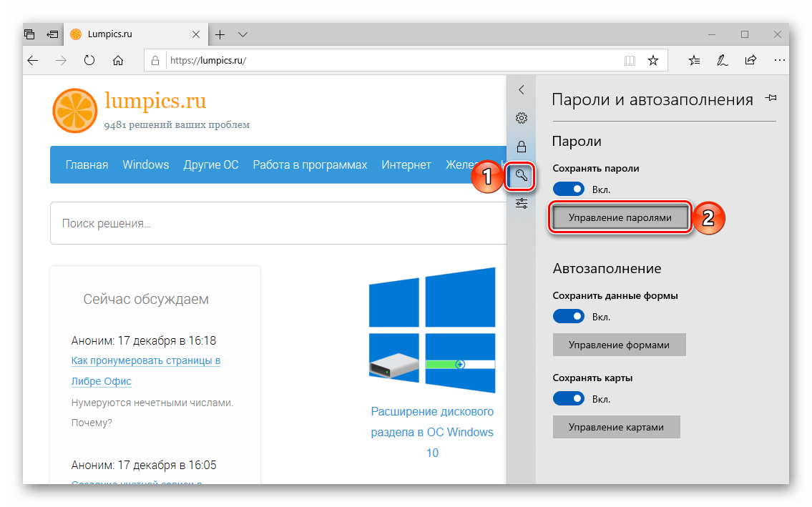Show tab previews chevron
812x507 pixels.
click(x=243, y=35)
